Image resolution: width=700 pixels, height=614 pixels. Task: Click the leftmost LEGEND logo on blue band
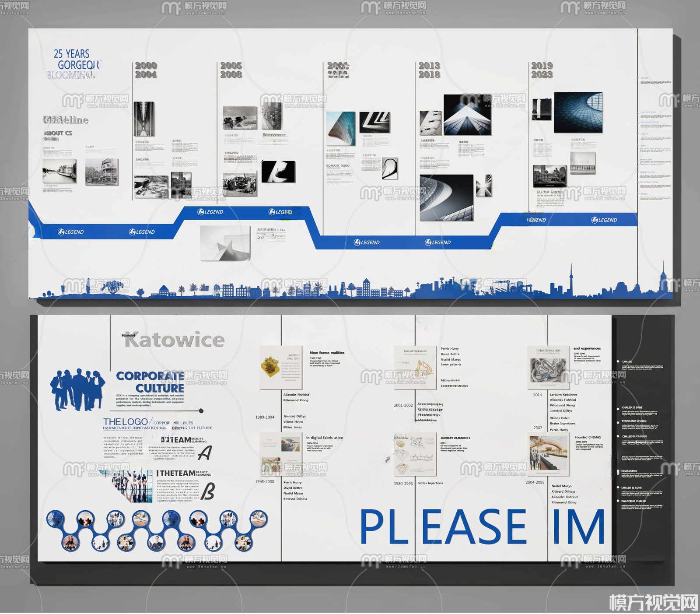coord(71,232)
